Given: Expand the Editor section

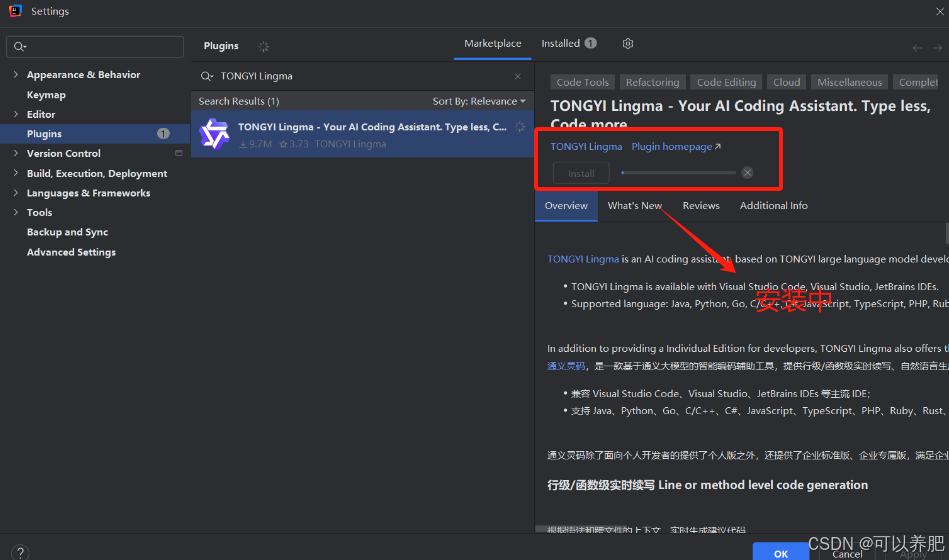Looking at the screenshot, I should 16,114.
